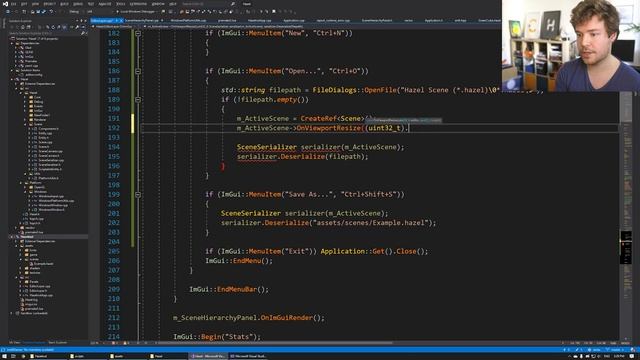Click the Undo toolbar icon
Image resolution: width=640 pixels, height=360 pixels.
51,11
